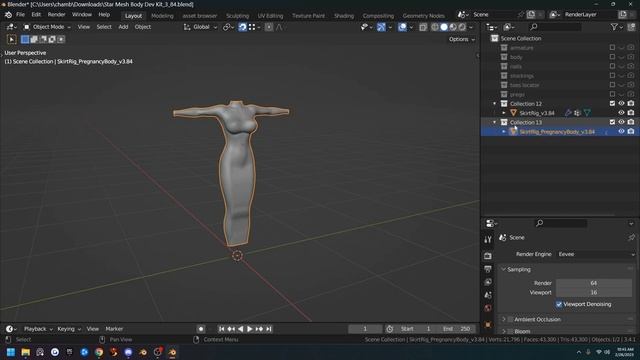Hide Collection 12 with eye icon
This screenshot has width=640, height=360.
click(x=621, y=104)
